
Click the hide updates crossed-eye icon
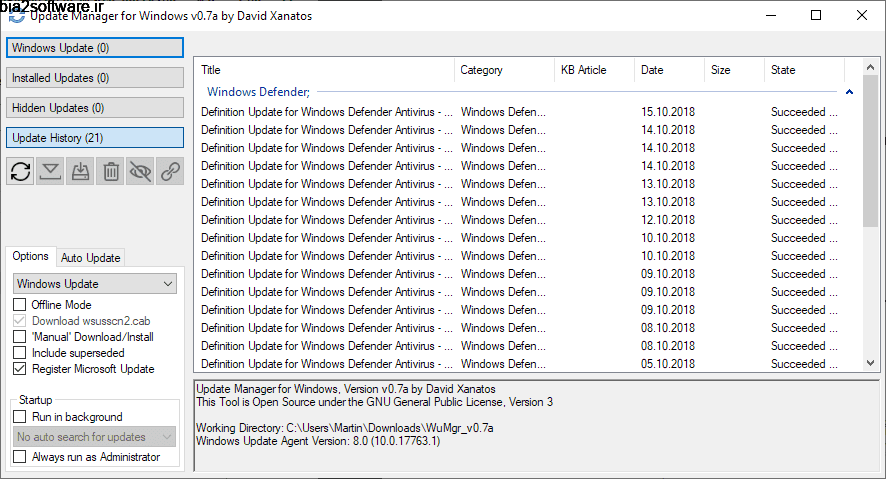tap(141, 172)
